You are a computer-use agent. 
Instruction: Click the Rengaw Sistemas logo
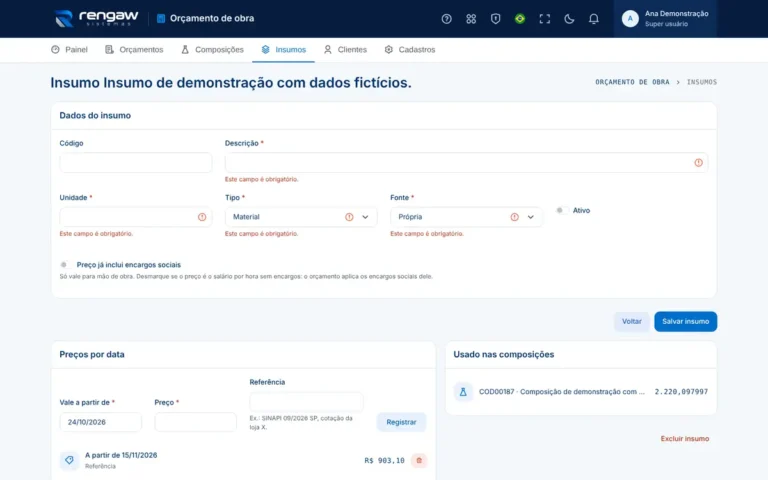click(96, 18)
